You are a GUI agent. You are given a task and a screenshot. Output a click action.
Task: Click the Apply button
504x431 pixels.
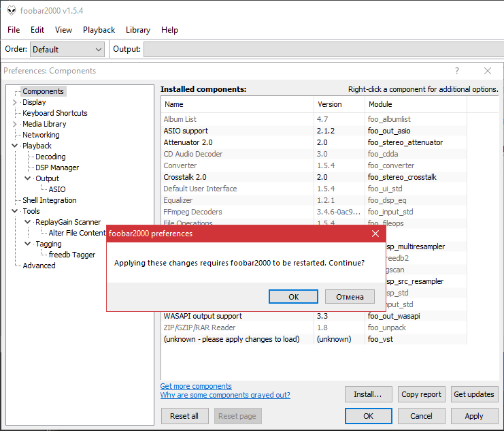(x=474, y=416)
